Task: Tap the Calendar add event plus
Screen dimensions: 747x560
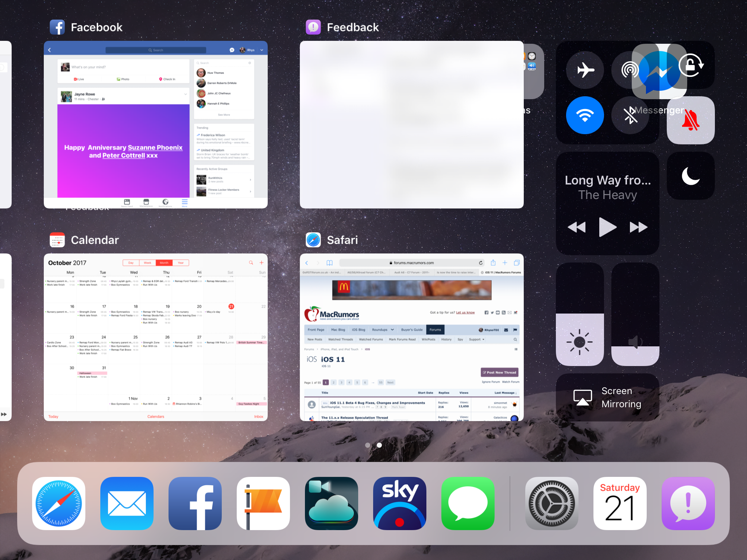Action: tap(262, 262)
